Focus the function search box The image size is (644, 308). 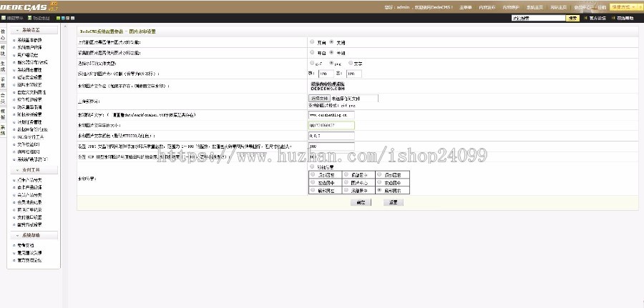coord(538,18)
